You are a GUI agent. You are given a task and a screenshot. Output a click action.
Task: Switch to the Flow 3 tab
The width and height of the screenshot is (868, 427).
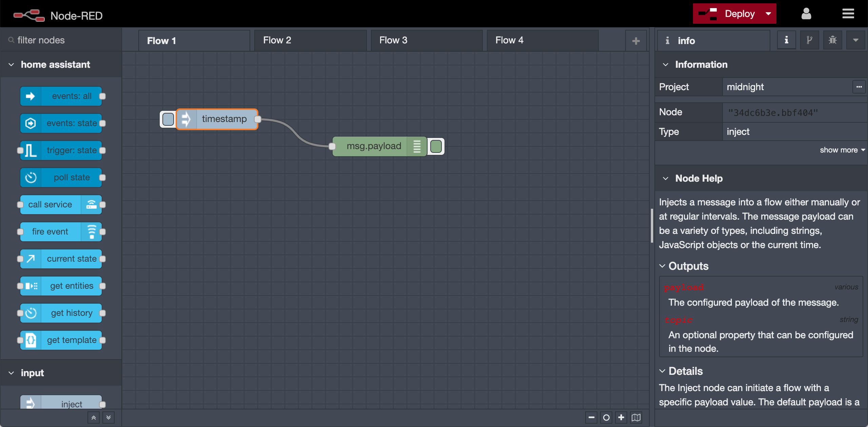coord(393,40)
